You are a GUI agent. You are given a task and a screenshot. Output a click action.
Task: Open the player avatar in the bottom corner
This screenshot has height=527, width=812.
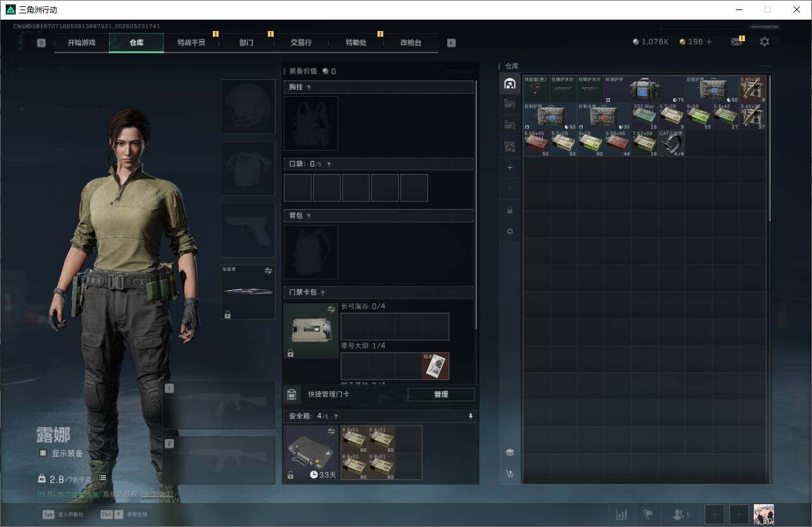coord(764,514)
